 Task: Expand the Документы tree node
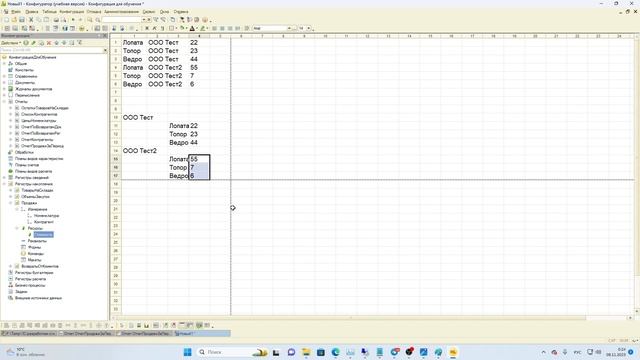pyautogui.click(x=4, y=82)
